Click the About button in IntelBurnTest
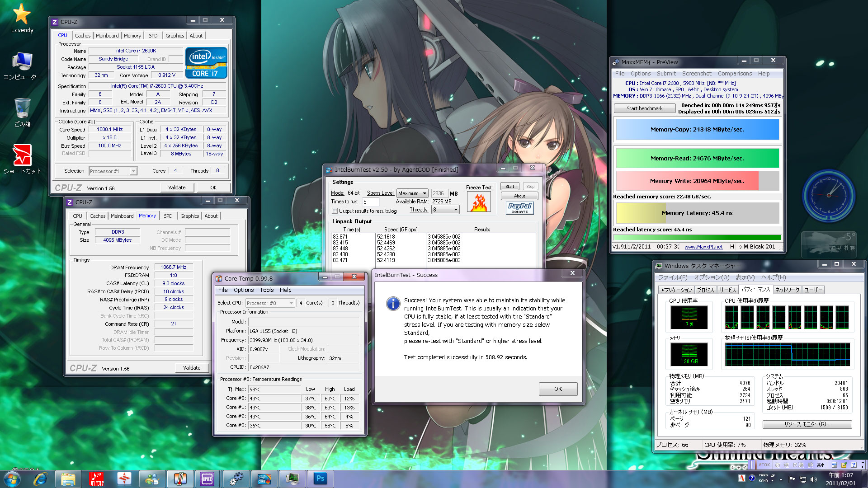Viewport: 868px width, 488px height. coord(519,196)
